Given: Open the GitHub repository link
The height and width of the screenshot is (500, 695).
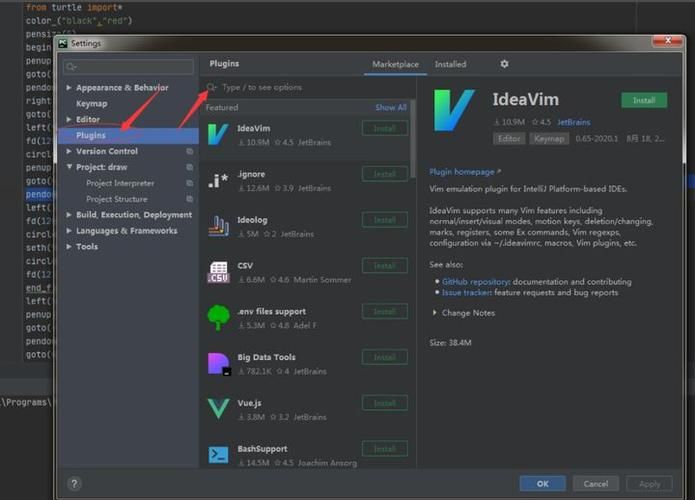Looking at the screenshot, I should [x=475, y=282].
